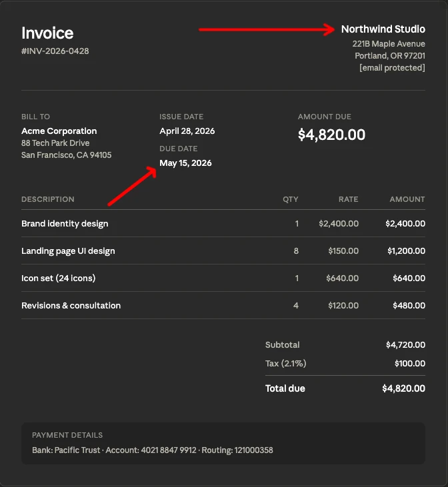Image resolution: width=448 pixels, height=487 pixels.
Task: Click the Rate column header
Action: pos(348,199)
